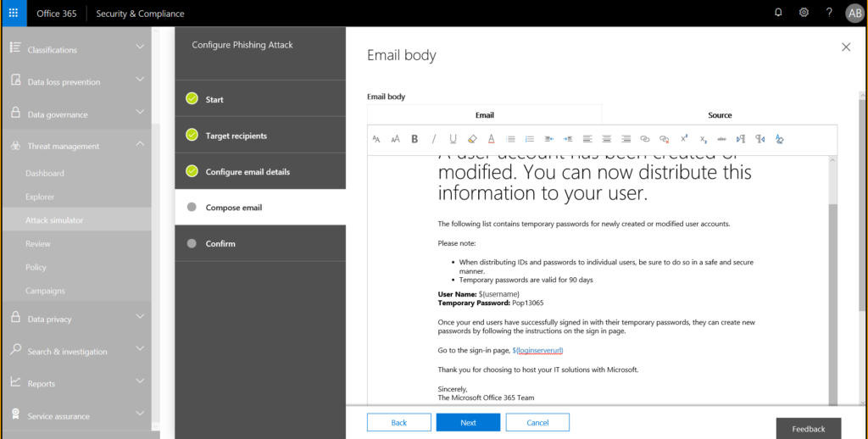This screenshot has height=439, width=868.
Task: Set left-to-right text direction
Action: [x=741, y=140]
